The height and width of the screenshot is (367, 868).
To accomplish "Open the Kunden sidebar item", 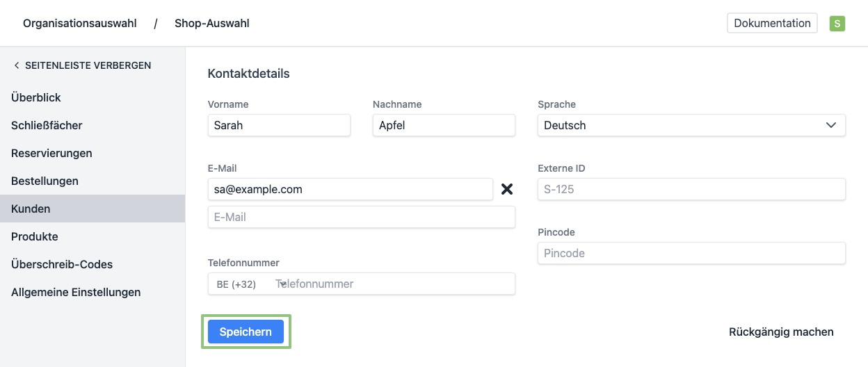I will point(31,209).
